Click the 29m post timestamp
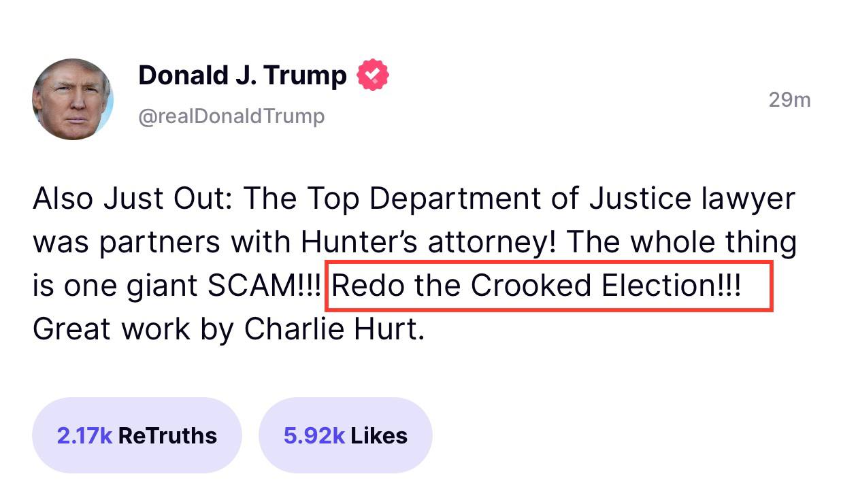Screen dimensions: 841x504 pyautogui.click(x=789, y=100)
